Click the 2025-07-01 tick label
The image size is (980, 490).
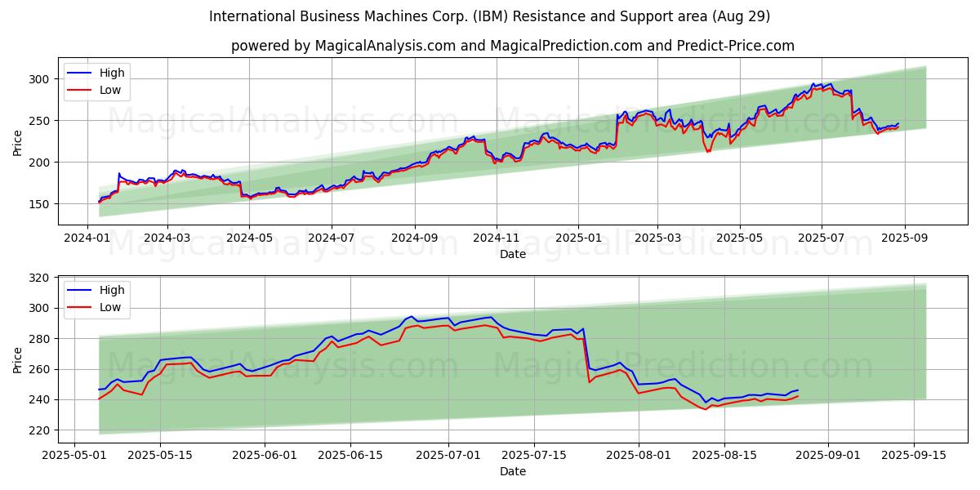coord(448,457)
